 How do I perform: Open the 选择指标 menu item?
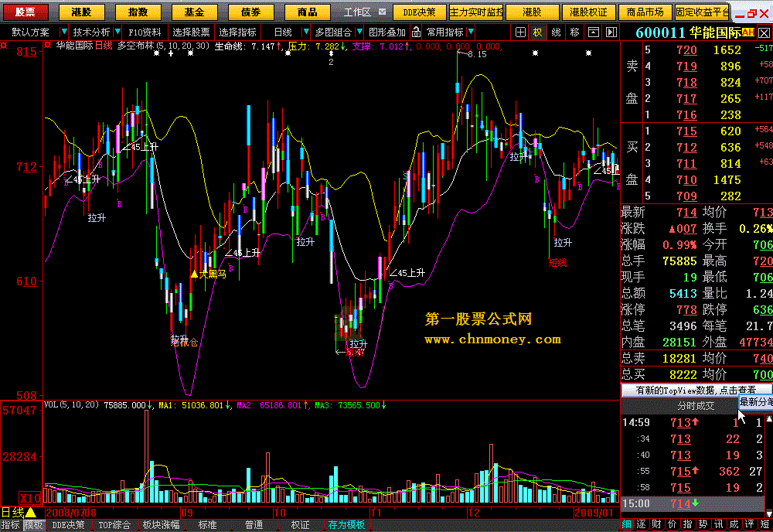coord(237,32)
